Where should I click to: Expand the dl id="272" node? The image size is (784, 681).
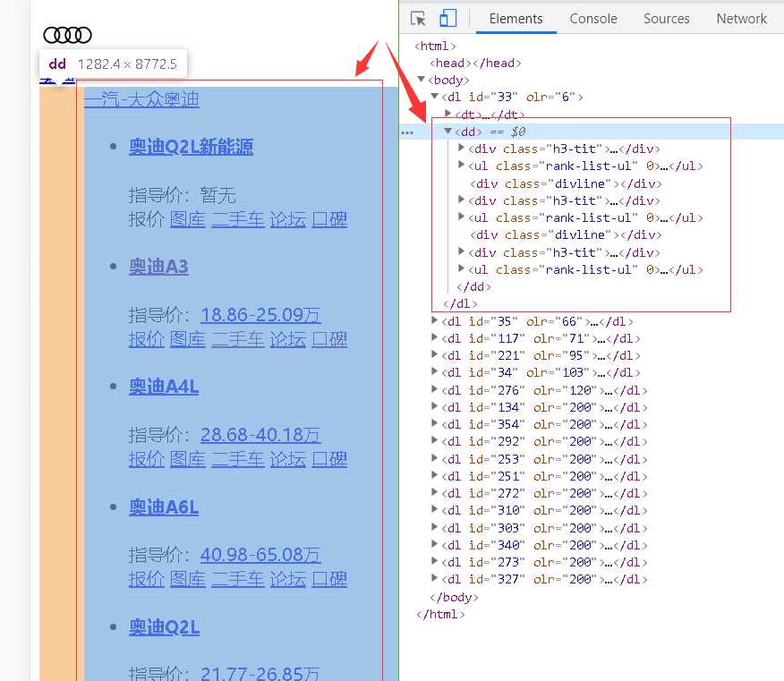pyautogui.click(x=434, y=492)
